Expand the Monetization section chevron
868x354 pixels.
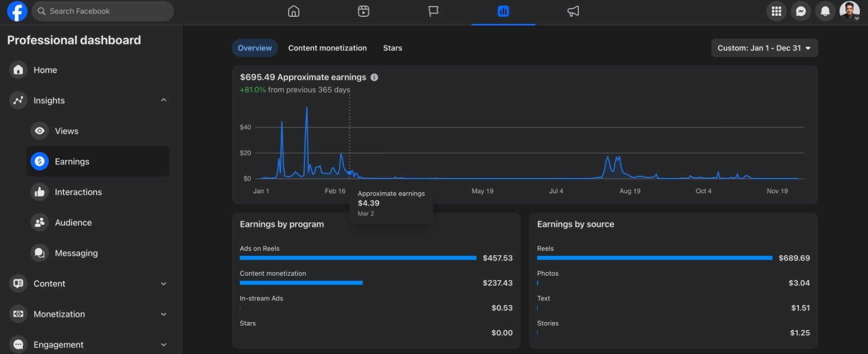point(163,314)
